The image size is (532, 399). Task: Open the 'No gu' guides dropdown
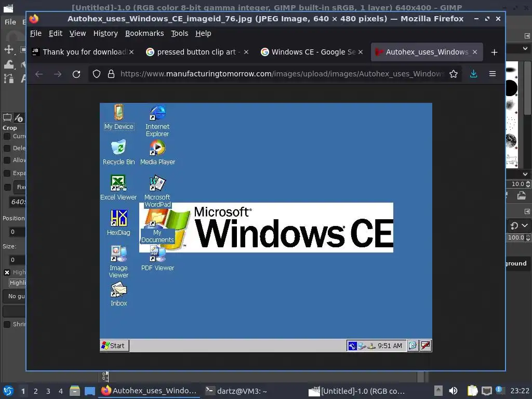(14, 296)
